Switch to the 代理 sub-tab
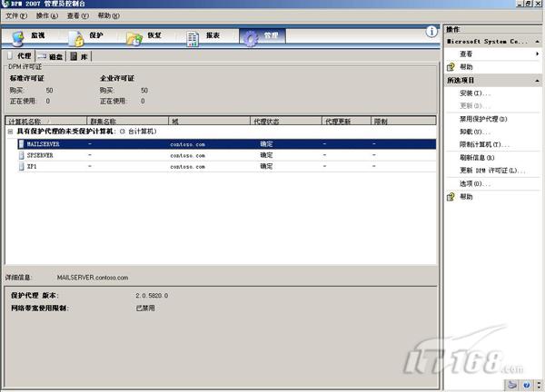This screenshot has width=545, height=392. click(x=20, y=56)
